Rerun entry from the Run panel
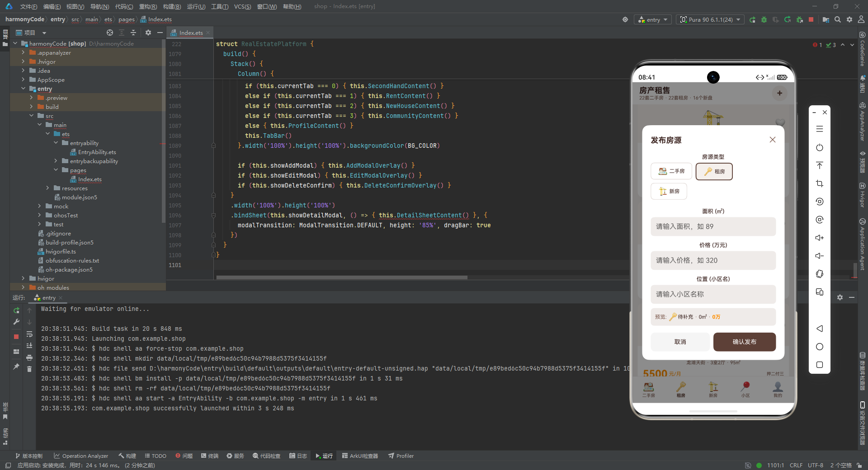 pos(16,310)
